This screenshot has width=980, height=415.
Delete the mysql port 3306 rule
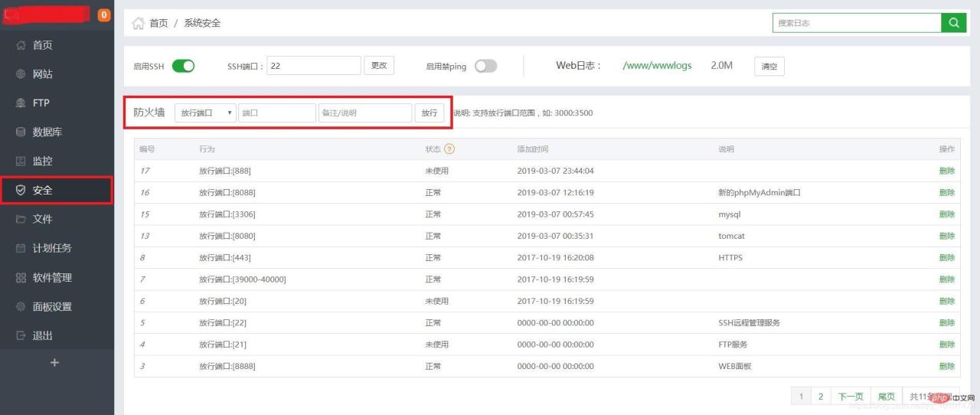pos(946,214)
